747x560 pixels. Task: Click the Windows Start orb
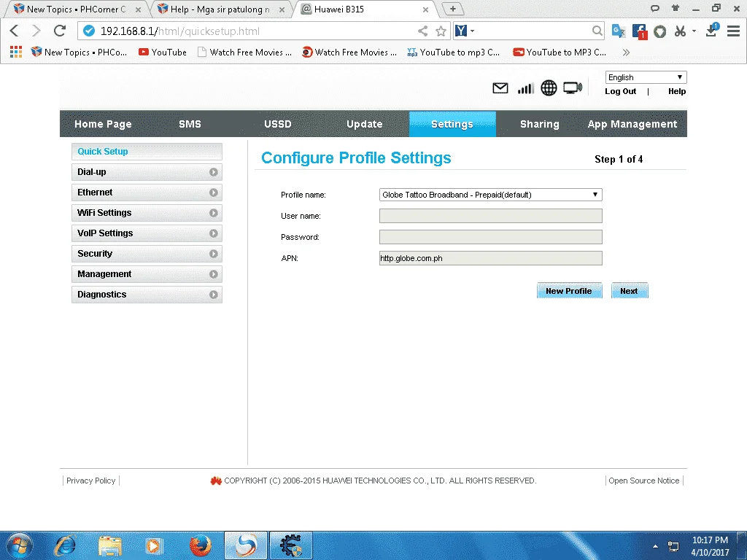point(20,545)
